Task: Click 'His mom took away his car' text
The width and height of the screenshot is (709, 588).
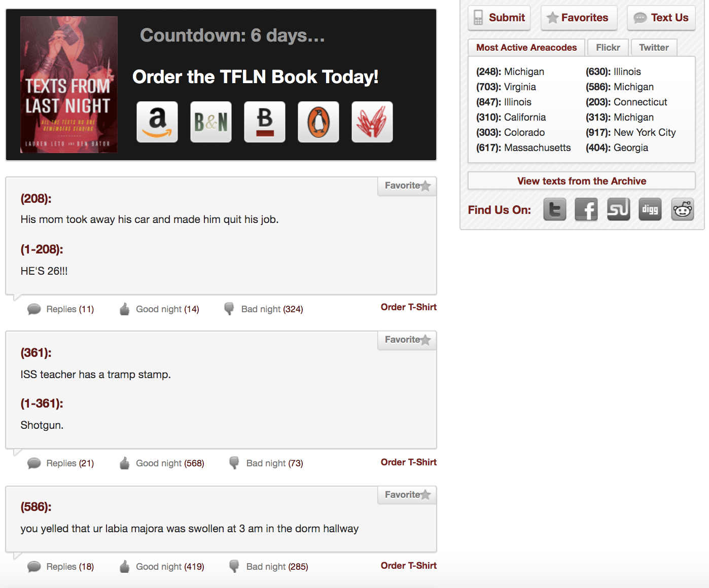Action: tap(150, 219)
